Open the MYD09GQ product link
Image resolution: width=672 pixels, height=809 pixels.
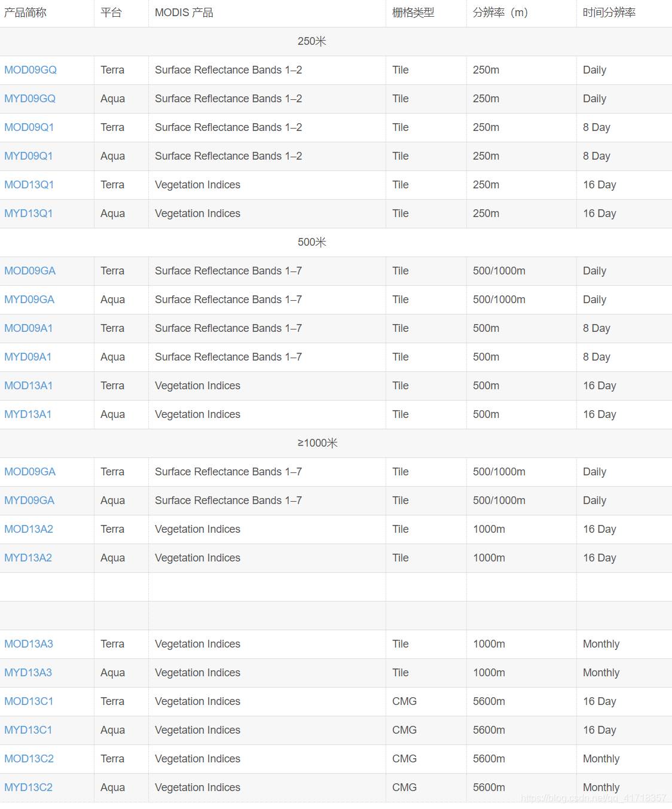30,99
